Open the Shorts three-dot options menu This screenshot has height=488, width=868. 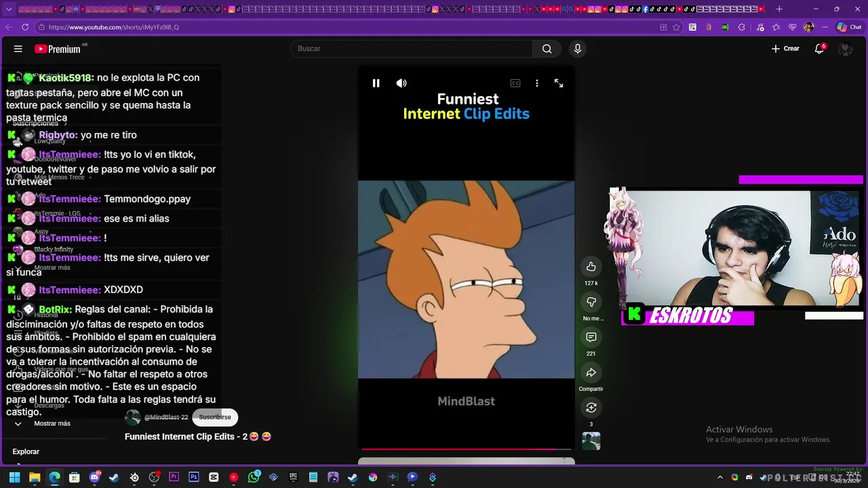pos(537,83)
